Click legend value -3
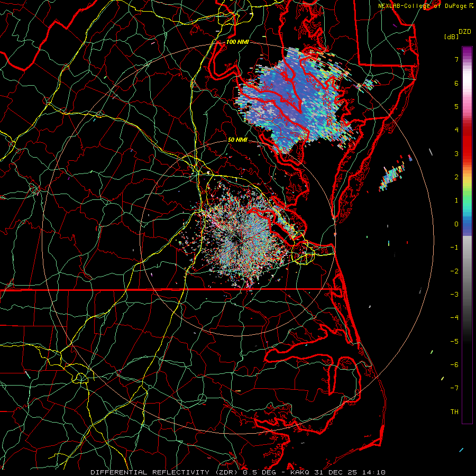 (454, 295)
